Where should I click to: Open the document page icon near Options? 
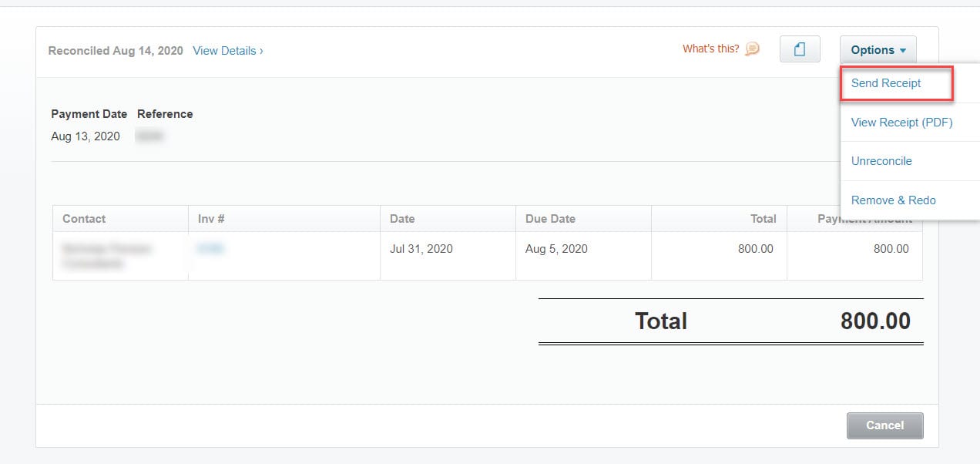tap(799, 49)
